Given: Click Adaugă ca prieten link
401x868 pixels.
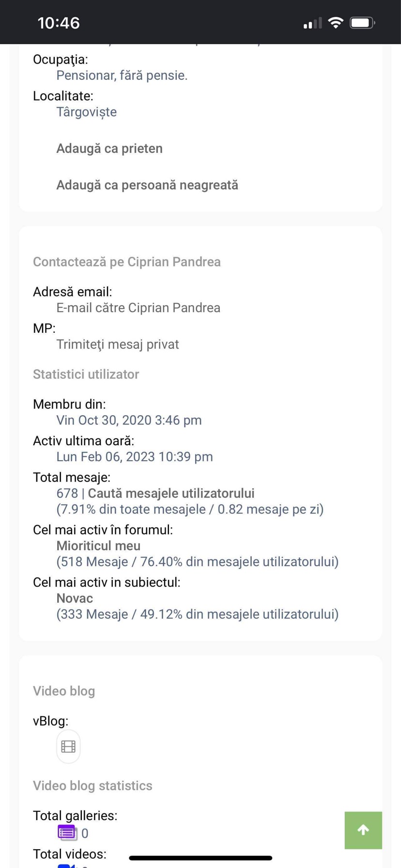Looking at the screenshot, I should pos(109,148).
